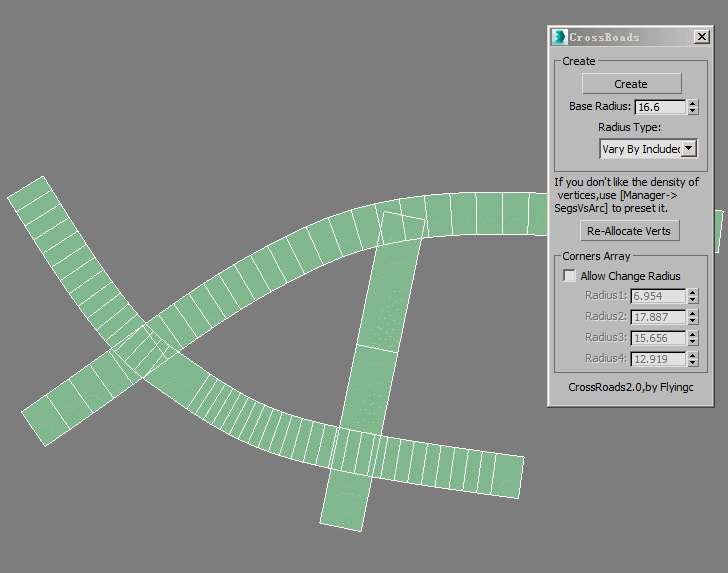
Task: Click the Radius2 value field
Action: [x=657, y=317]
